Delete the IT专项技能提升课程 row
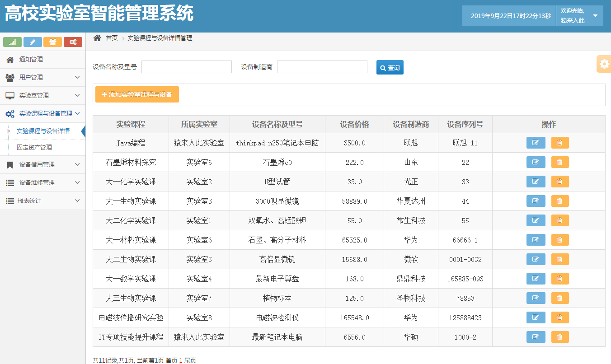Screen dimensions: 611x364 pyautogui.click(x=560, y=337)
